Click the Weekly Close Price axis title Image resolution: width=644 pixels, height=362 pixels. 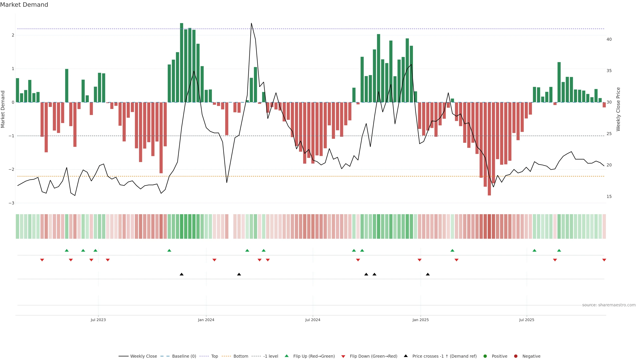[618, 109]
